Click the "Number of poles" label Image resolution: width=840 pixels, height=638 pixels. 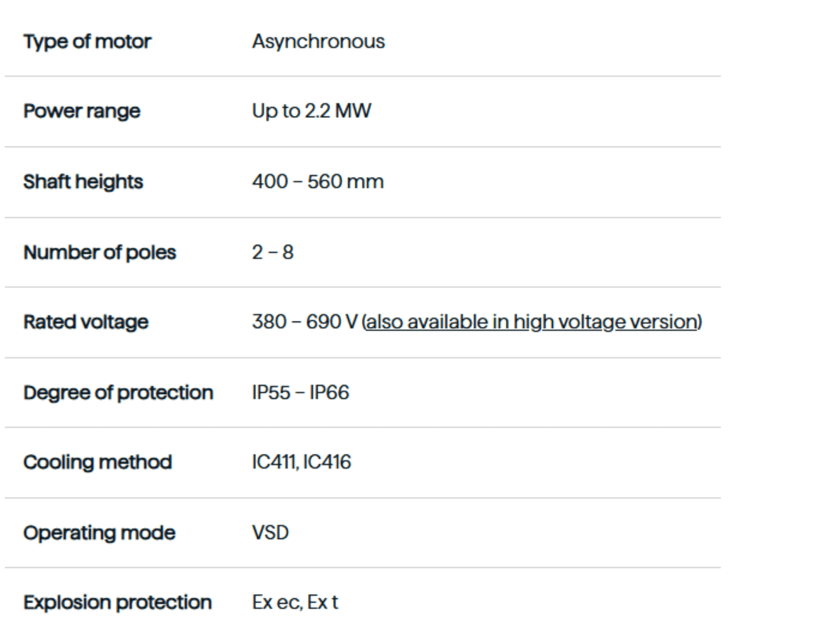tap(100, 252)
